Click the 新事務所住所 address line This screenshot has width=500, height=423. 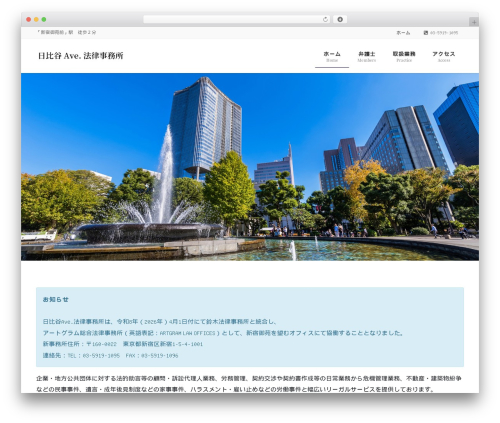(x=123, y=344)
